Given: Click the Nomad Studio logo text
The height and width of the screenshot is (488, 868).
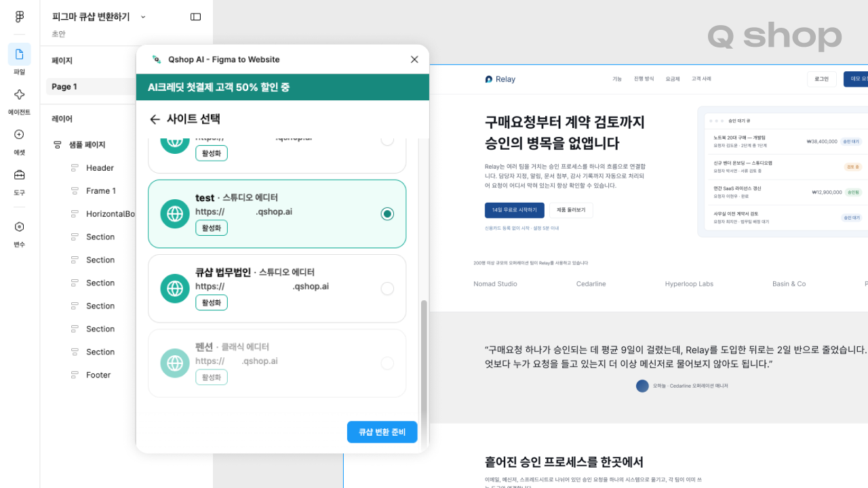Looking at the screenshot, I should tap(495, 284).
